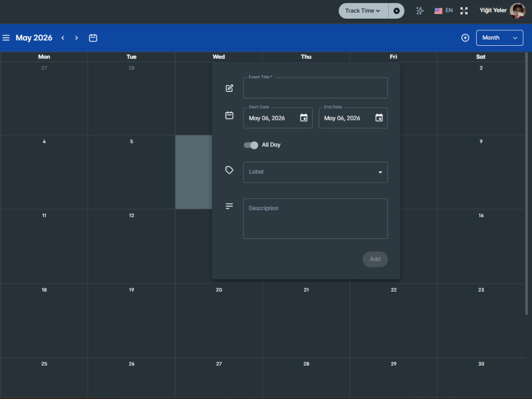Open the Track Time dropdown
This screenshot has width=532, height=399.
[363, 11]
